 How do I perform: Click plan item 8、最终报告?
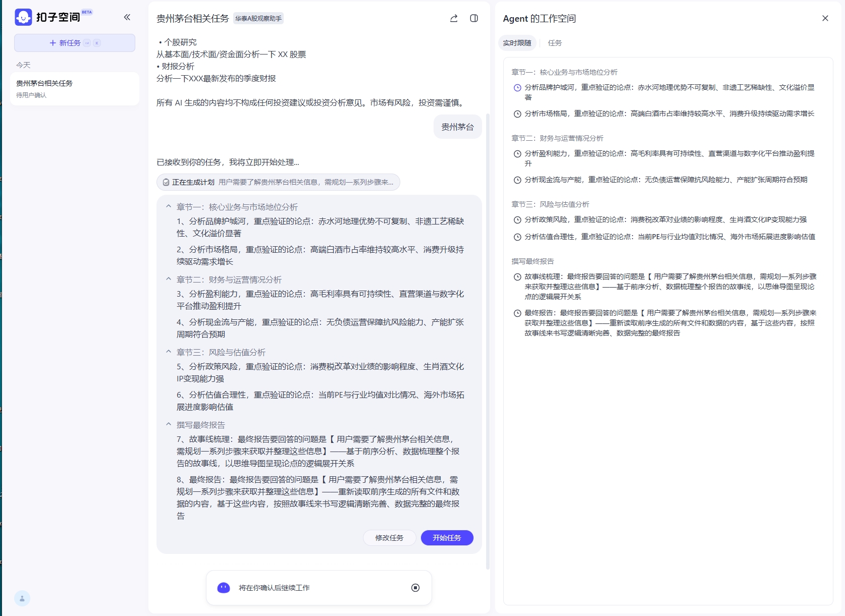pos(319,497)
